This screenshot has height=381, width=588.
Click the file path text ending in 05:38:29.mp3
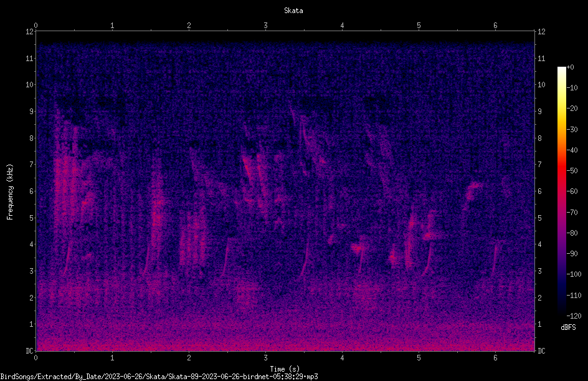tap(159, 377)
